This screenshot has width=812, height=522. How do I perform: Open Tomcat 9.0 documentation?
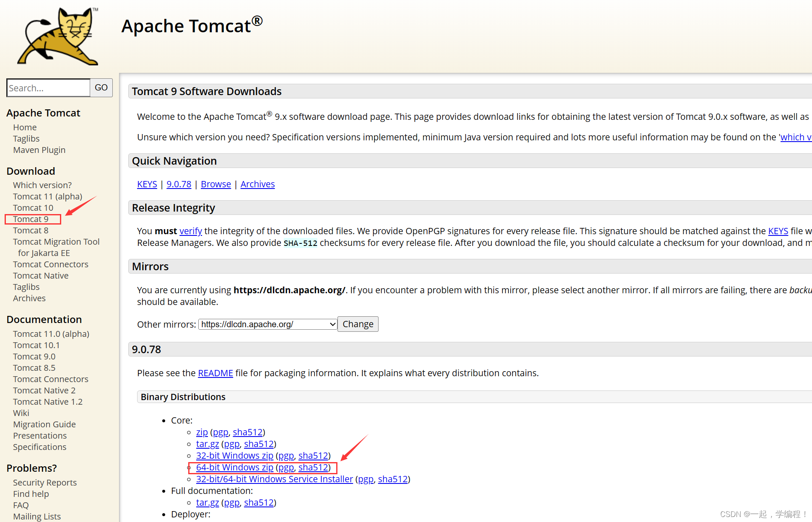coord(34,356)
